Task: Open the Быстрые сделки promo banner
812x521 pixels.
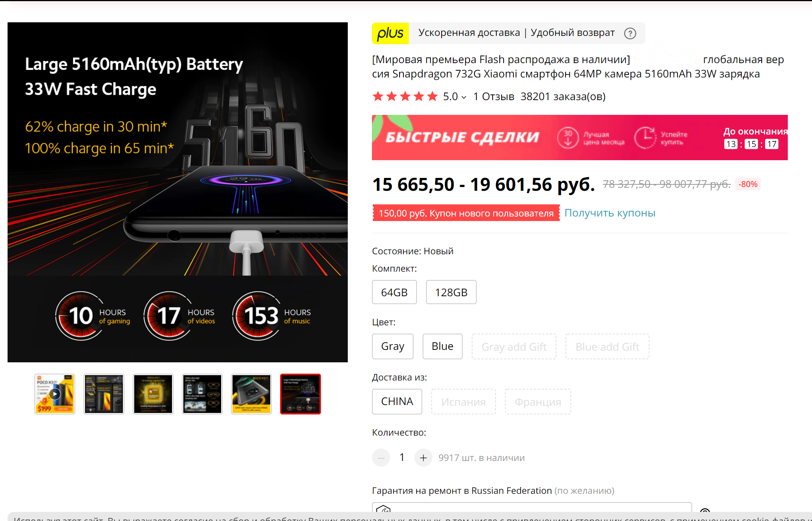Action: point(580,138)
